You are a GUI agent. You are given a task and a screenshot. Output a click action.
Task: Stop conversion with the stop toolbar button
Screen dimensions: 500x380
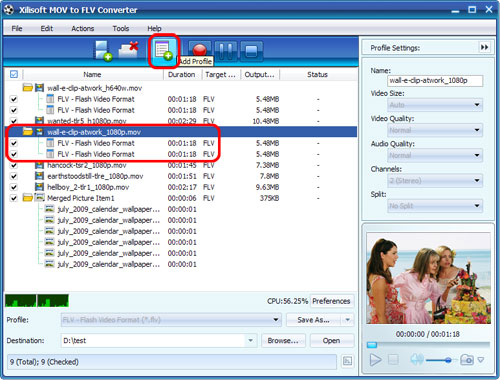point(251,51)
